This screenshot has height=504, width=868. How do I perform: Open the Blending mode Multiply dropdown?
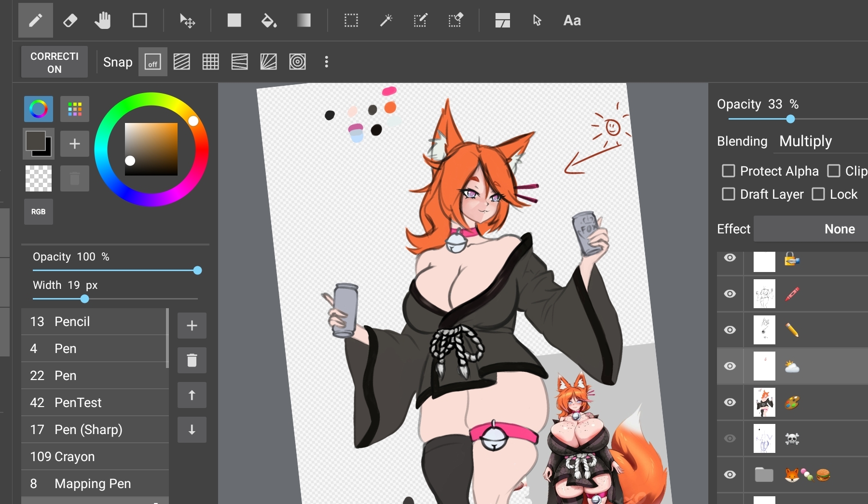pos(805,141)
